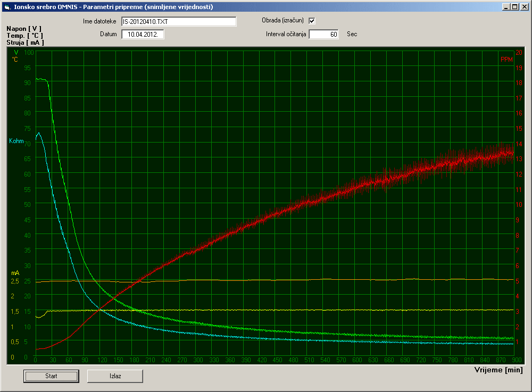Focus the Ime datoteke file name field
532x392 pixels.
coord(179,22)
